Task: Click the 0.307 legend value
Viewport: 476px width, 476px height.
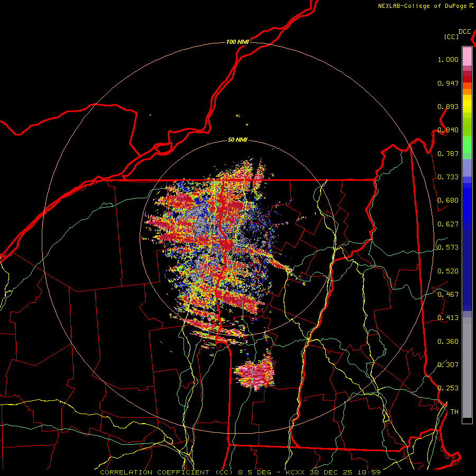Action: 448,364
